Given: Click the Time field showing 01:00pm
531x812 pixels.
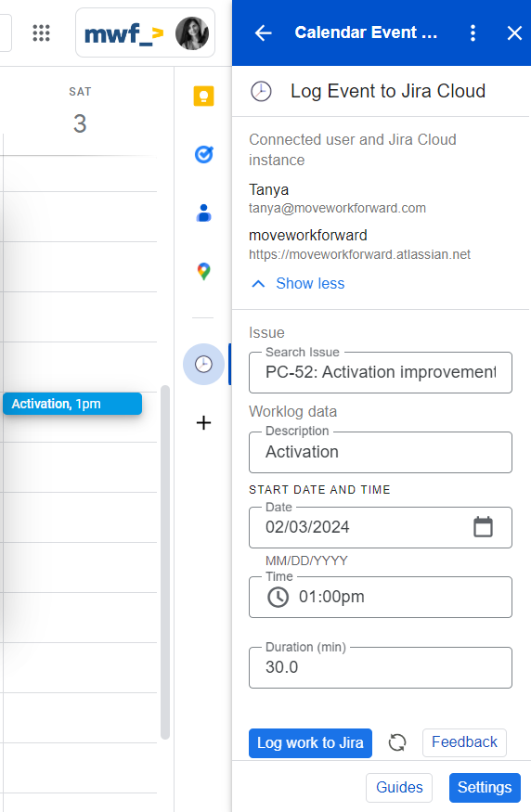Looking at the screenshot, I should 381,597.
